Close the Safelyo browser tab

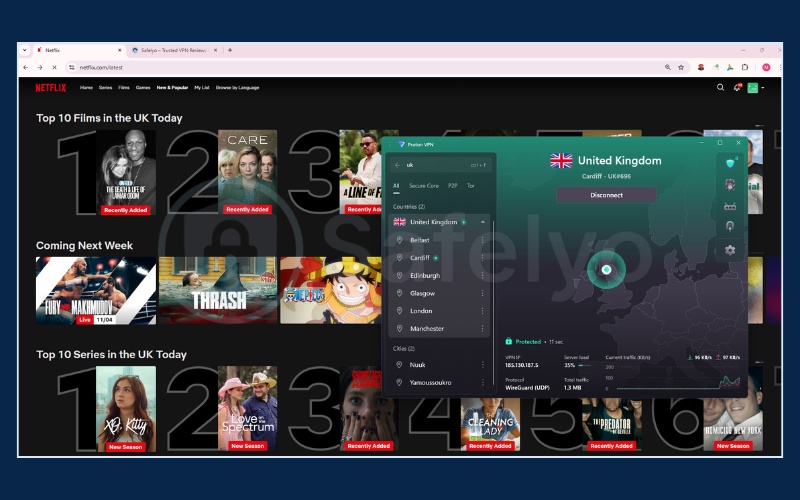(x=215, y=50)
